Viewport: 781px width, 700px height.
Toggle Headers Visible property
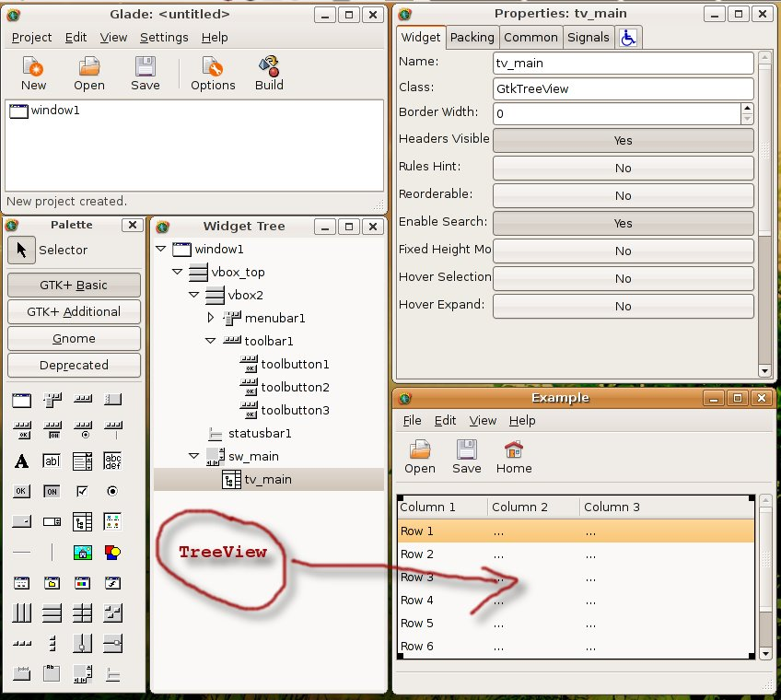pyautogui.click(x=623, y=141)
